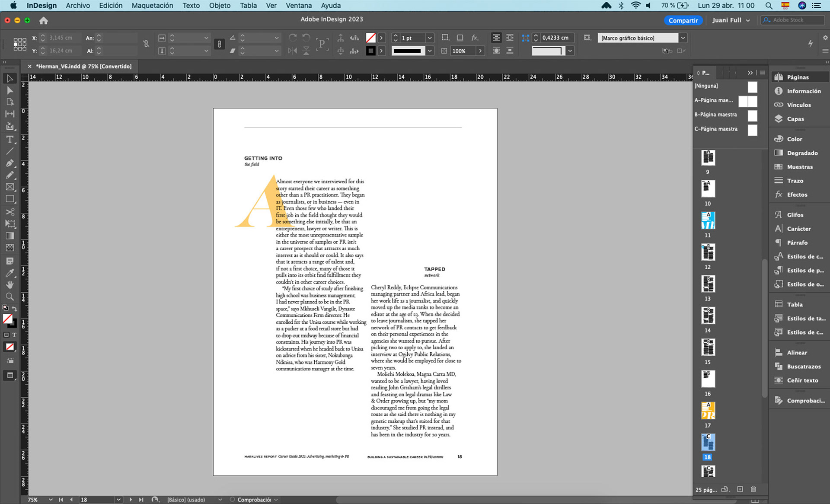The width and height of the screenshot is (830, 504).
Task: Toggle constrain proportions chain icon
Action: 146,44
